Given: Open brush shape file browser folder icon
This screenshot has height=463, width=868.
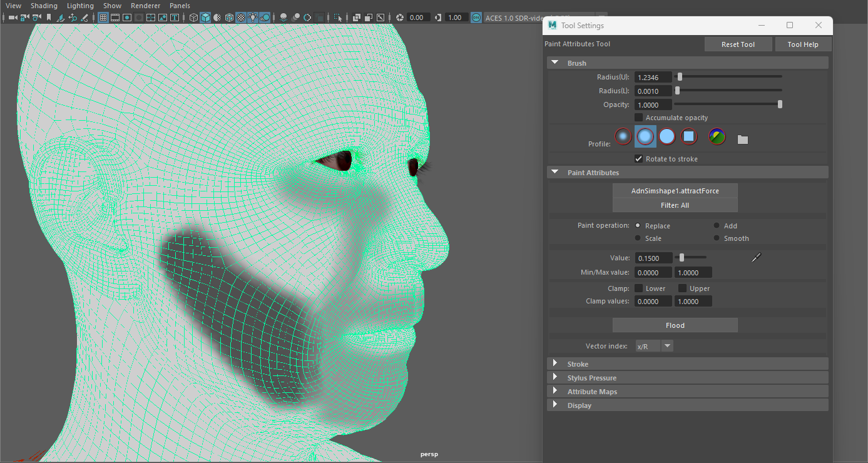Looking at the screenshot, I should (743, 140).
